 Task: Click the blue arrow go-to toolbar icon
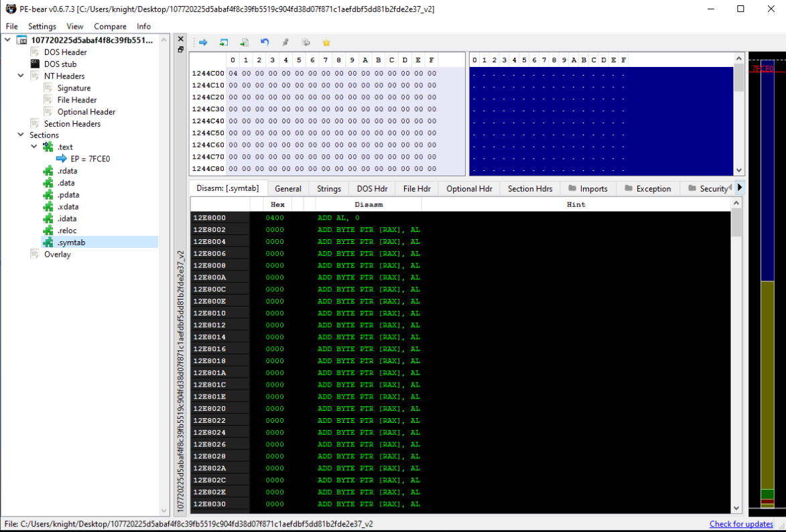coord(203,43)
